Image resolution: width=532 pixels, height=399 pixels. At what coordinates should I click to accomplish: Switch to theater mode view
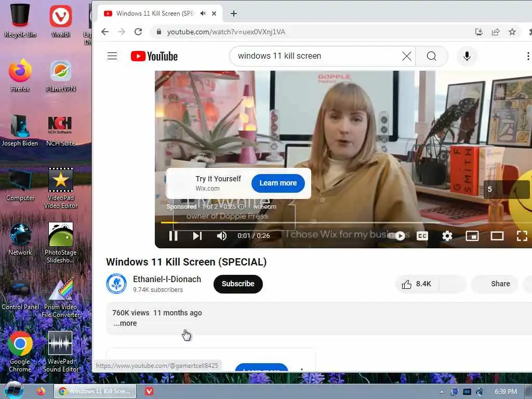click(x=497, y=235)
